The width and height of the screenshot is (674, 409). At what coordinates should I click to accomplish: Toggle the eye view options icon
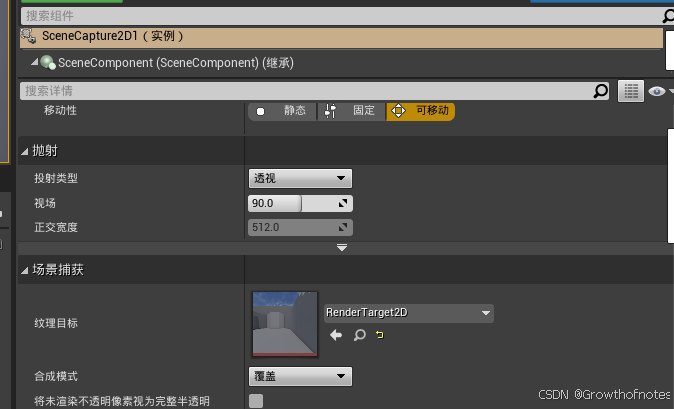pos(656,91)
